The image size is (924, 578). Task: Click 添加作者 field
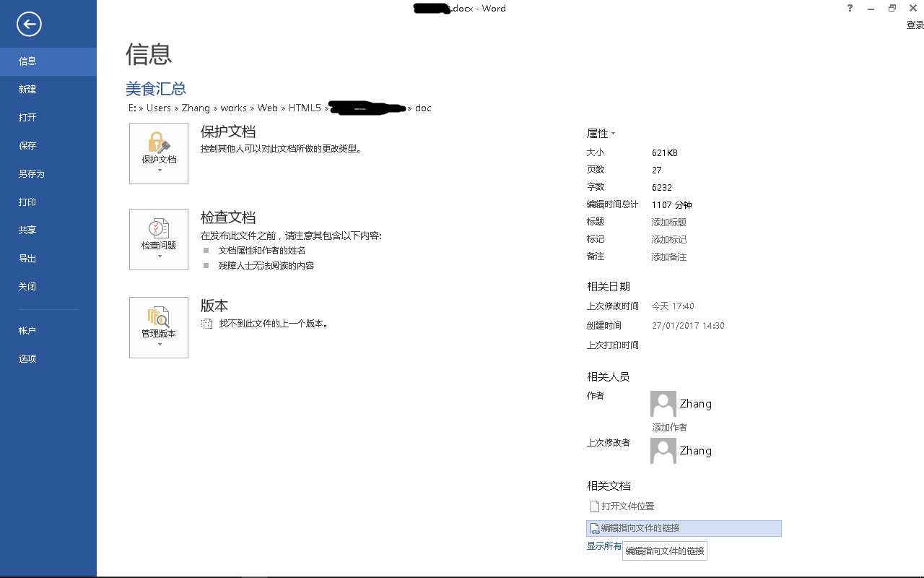coord(670,428)
